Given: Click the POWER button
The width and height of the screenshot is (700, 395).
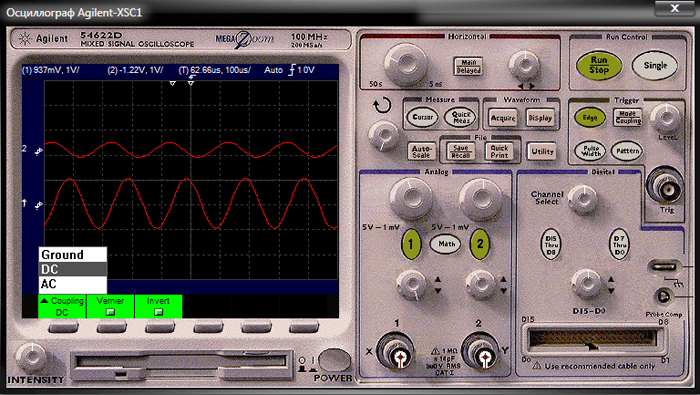Looking at the screenshot, I should pyautogui.click(x=334, y=360).
